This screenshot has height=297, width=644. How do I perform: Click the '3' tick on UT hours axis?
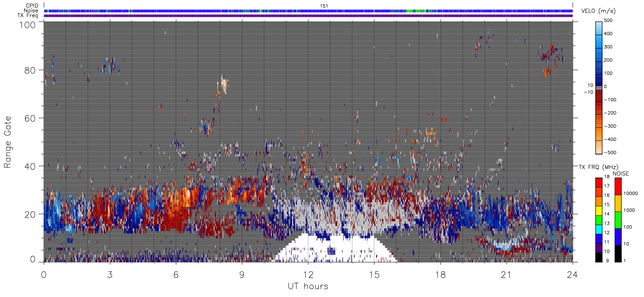pos(110,274)
